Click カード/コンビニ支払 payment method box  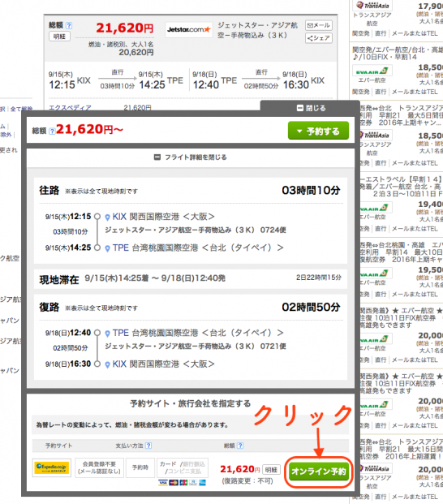click(x=183, y=467)
